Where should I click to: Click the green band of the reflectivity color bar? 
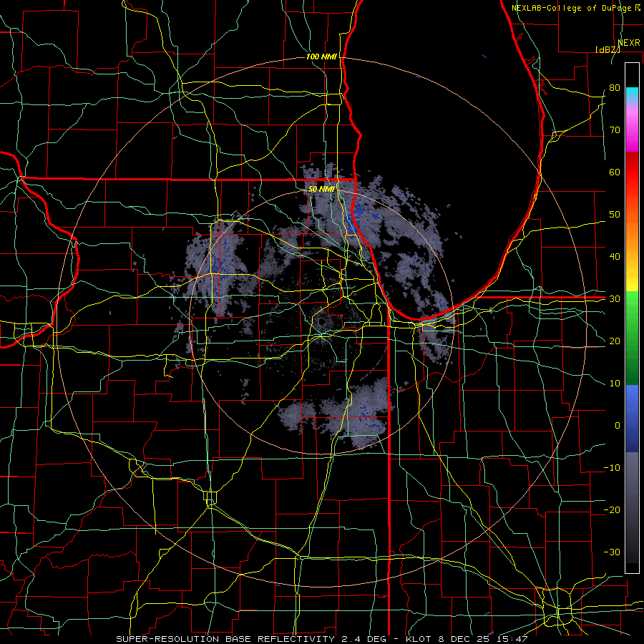tap(632, 338)
